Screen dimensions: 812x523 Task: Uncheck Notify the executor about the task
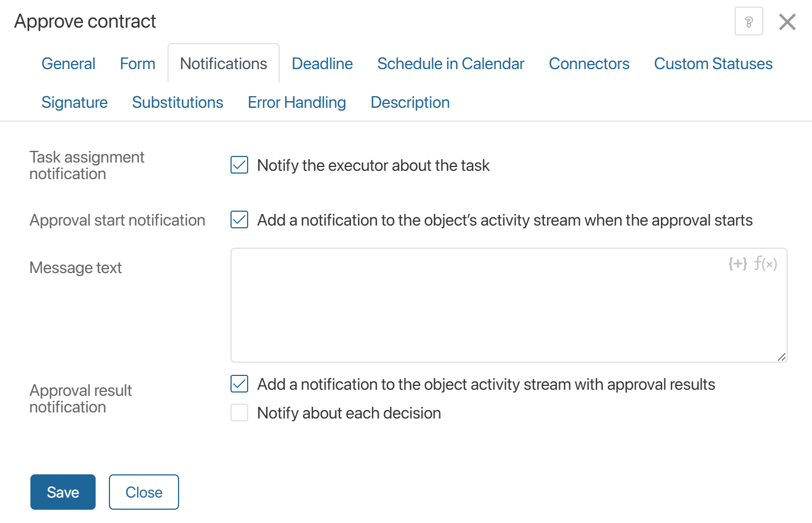click(x=239, y=165)
